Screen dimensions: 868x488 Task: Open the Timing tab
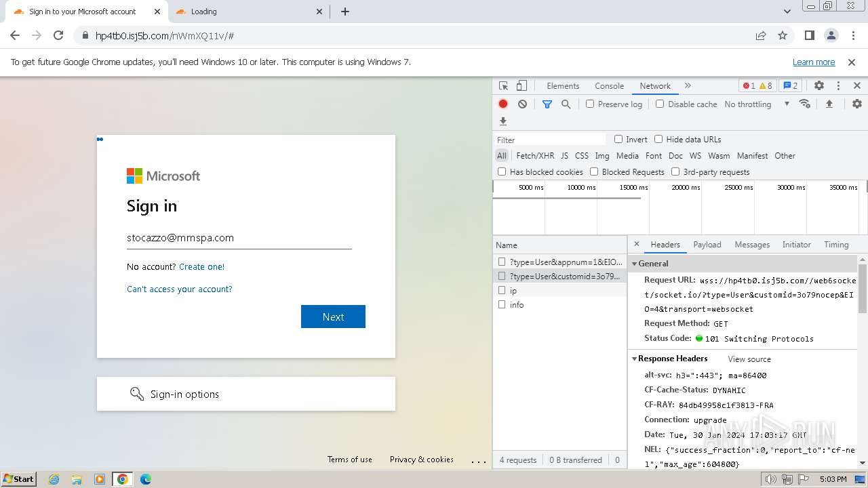pos(836,244)
